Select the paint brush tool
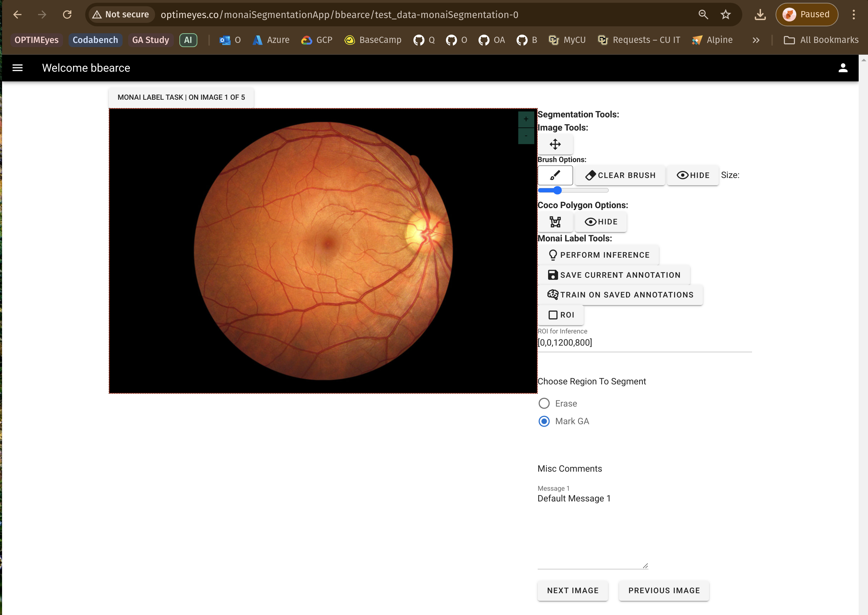The width and height of the screenshot is (868, 615). coord(555,175)
